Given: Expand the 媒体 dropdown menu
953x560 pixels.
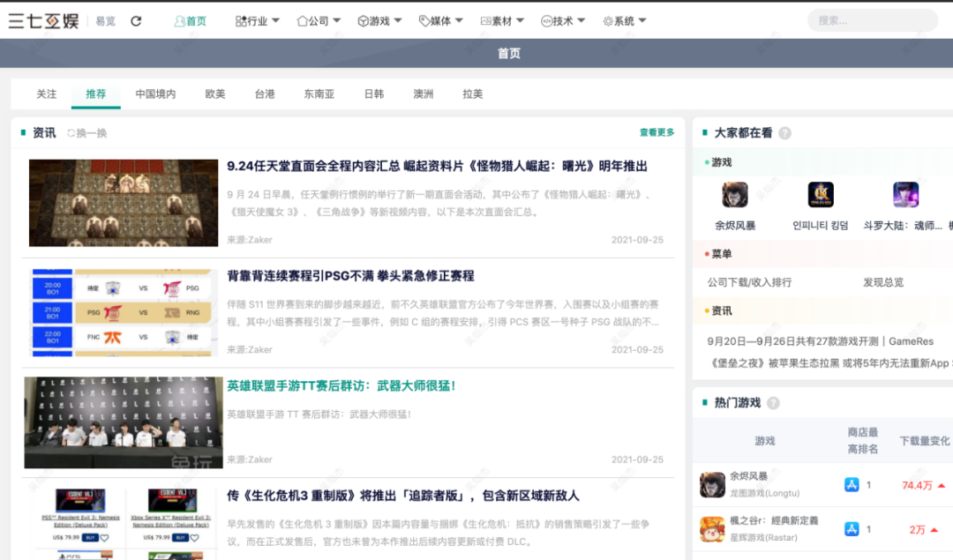Looking at the screenshot, I should tap(440, 20).
